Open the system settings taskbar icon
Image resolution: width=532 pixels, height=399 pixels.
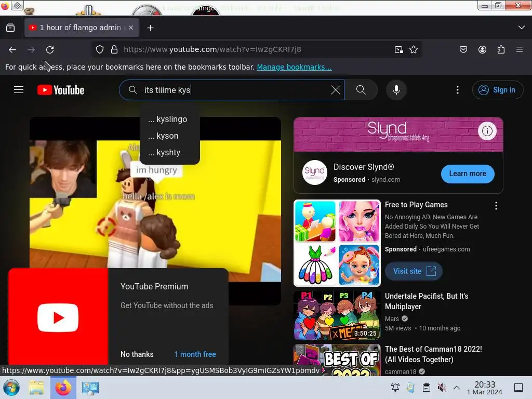pyautogui.click(x=90, y=388)
